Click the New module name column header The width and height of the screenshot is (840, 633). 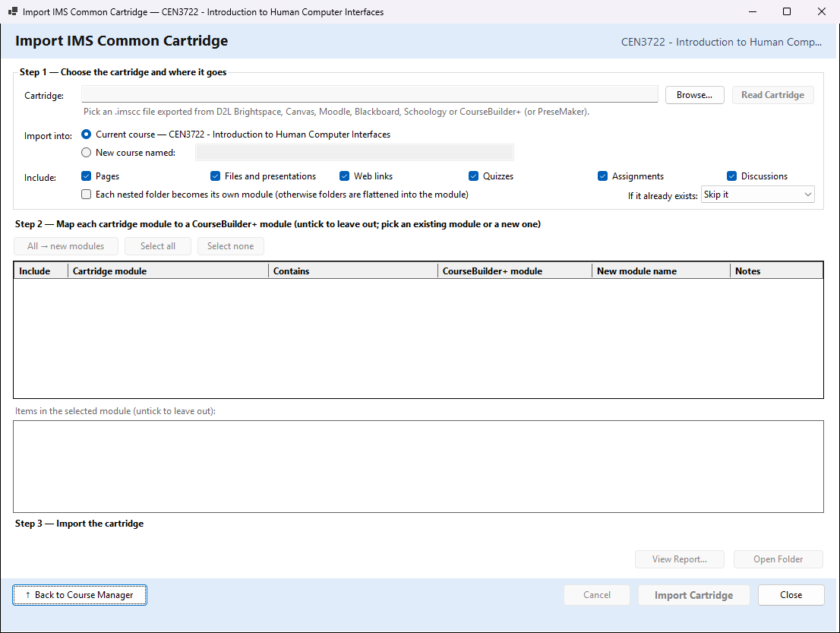coord(661,271)
